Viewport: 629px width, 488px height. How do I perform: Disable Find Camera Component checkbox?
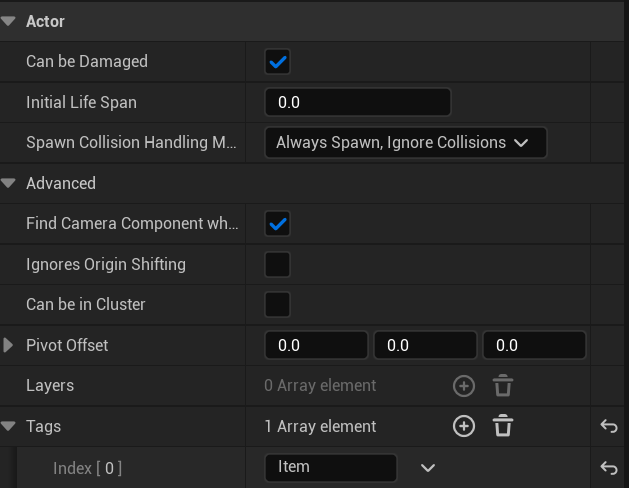[x=277, y=223]
